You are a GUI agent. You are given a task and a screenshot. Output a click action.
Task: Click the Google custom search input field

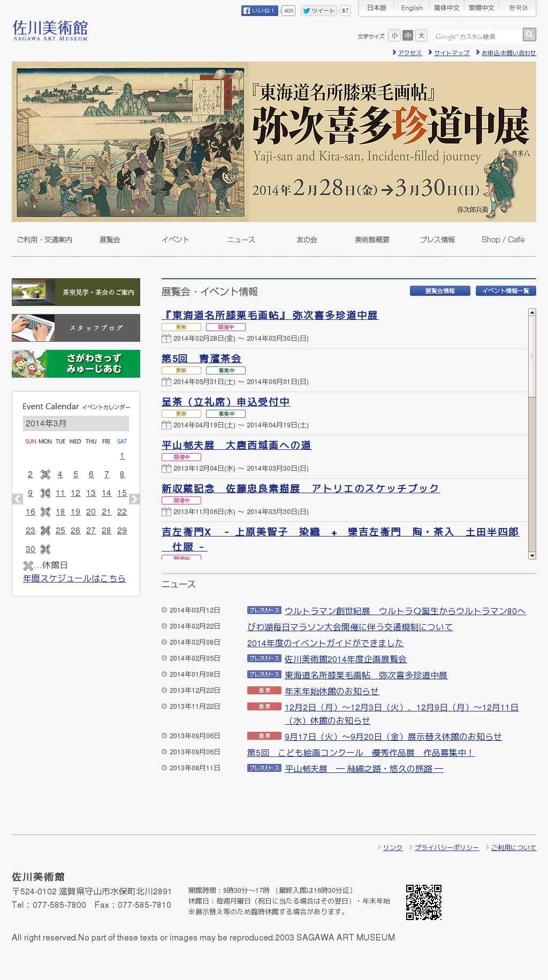pyautogui.click(x=476, y=36)
